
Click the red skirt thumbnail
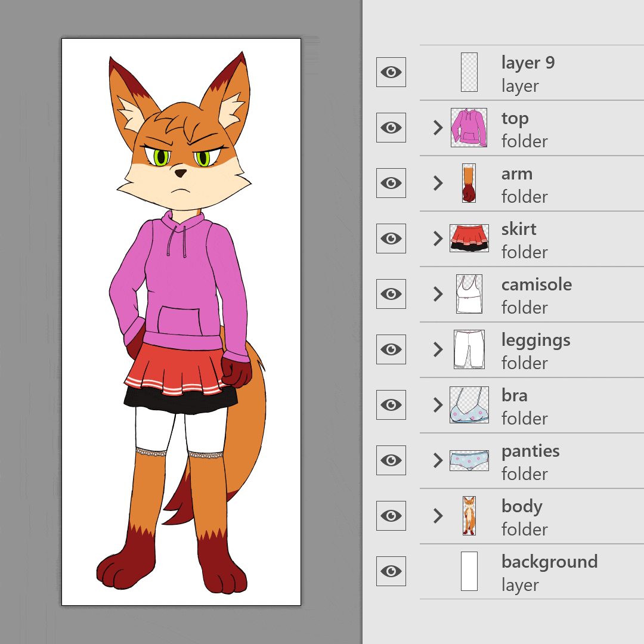click(x=469, y=239)
